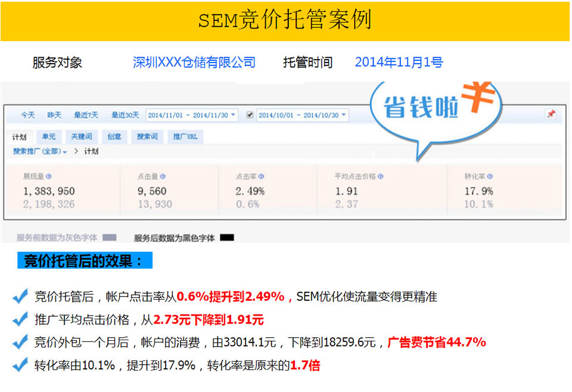Switch to the 单元 tab

[x=48, y=137]
